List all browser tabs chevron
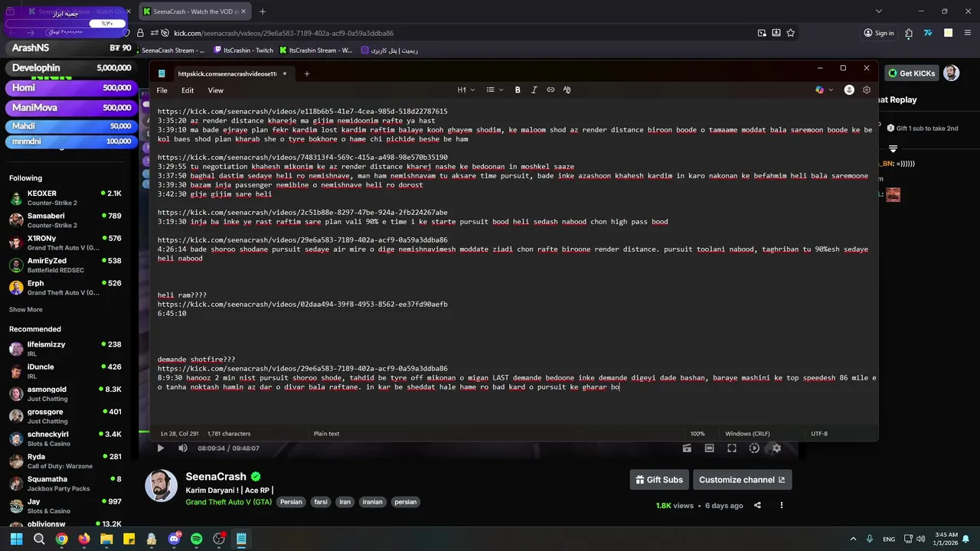This screenshot has height=551, width=980. pos(879,11)
